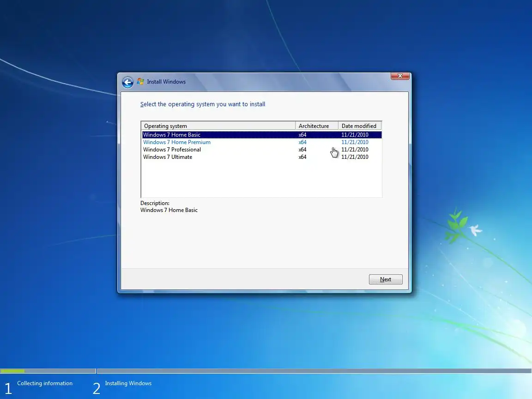The image size is (532, 399).
Task: Sort by Operating system column header
Action: pos(218,126)
